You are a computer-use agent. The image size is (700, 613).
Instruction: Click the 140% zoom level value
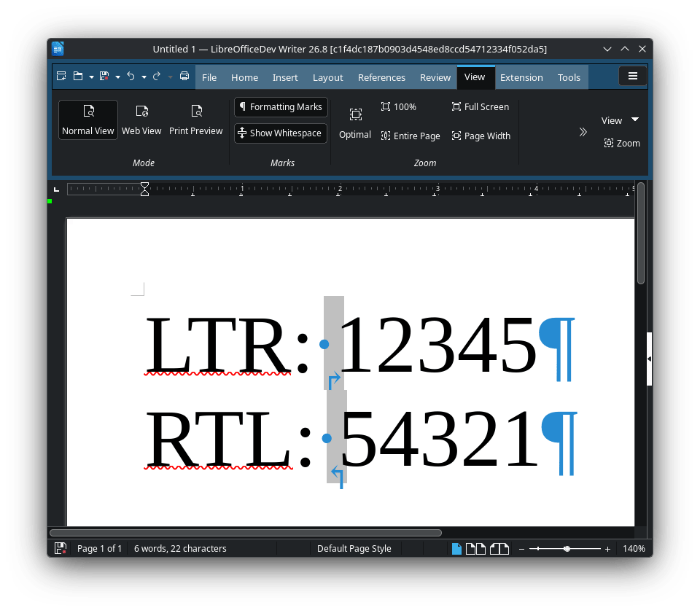click(x=634, y=549)
